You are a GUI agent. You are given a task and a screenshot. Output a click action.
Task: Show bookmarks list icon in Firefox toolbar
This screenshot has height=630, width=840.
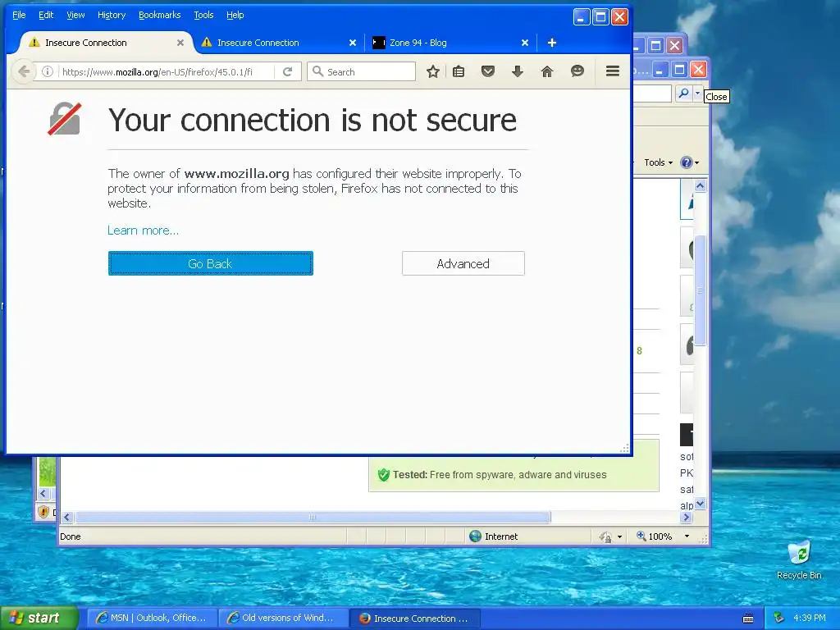click(459, 71)
